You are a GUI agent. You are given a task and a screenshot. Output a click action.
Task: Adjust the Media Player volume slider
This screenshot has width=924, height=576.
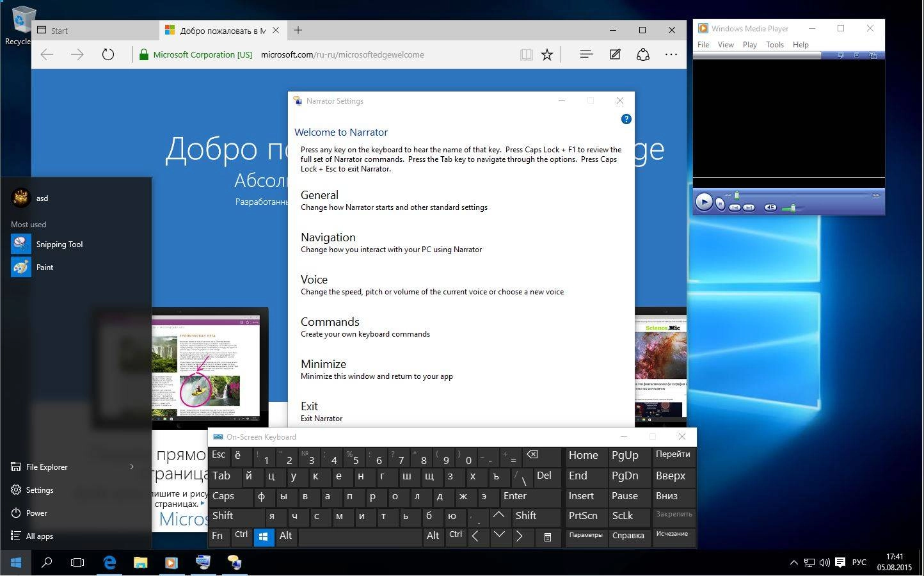(x=793, y=208)
